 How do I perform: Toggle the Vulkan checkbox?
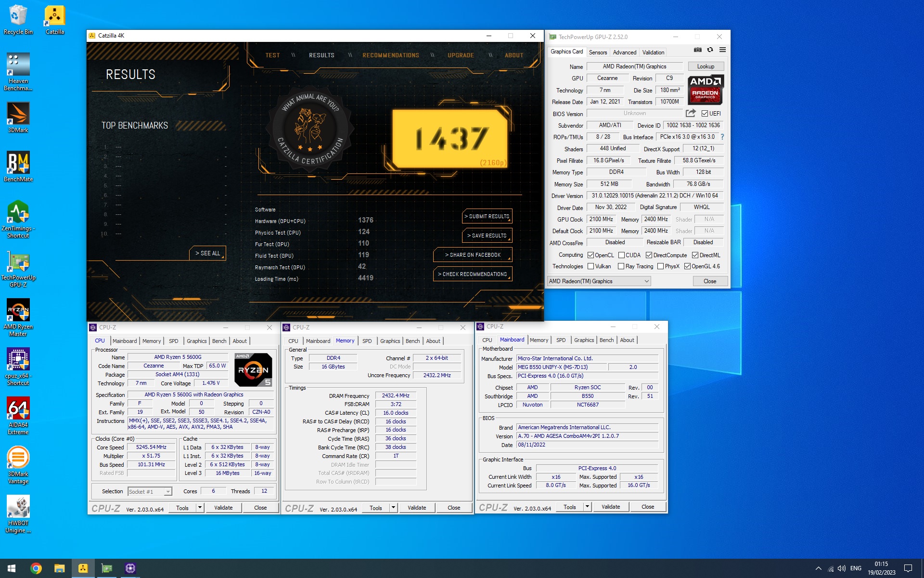pos(590,266)
